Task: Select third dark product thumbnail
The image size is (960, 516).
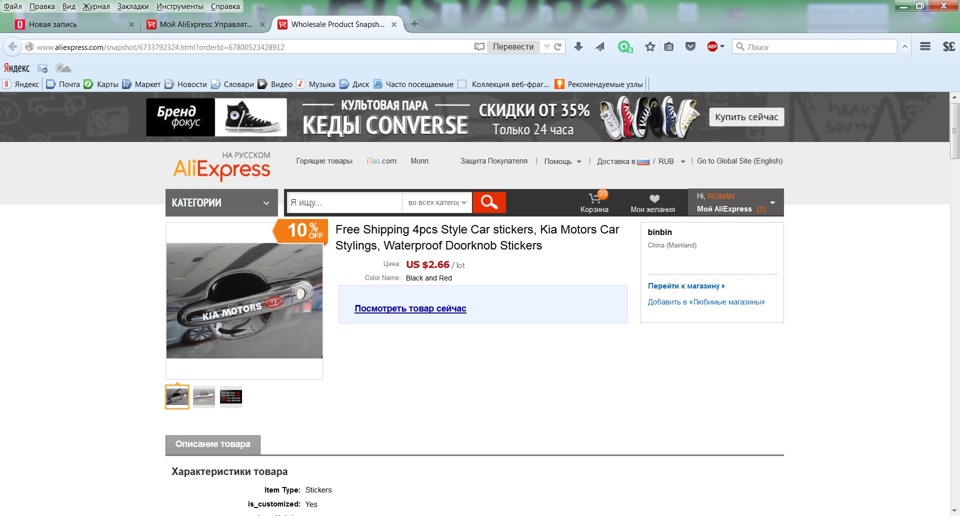Action: tap(231, 397)
